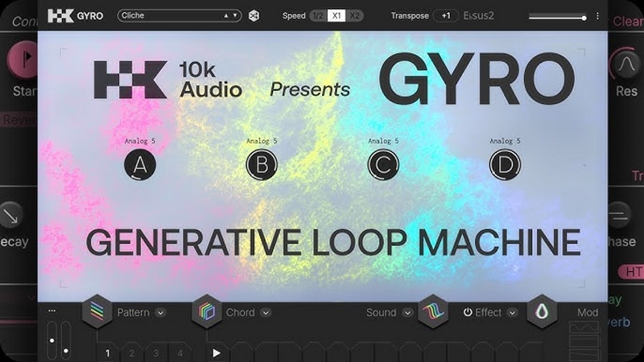Go to previous preset with up arrow
This screenshot has height=362, width=644.
coord(226,15)
